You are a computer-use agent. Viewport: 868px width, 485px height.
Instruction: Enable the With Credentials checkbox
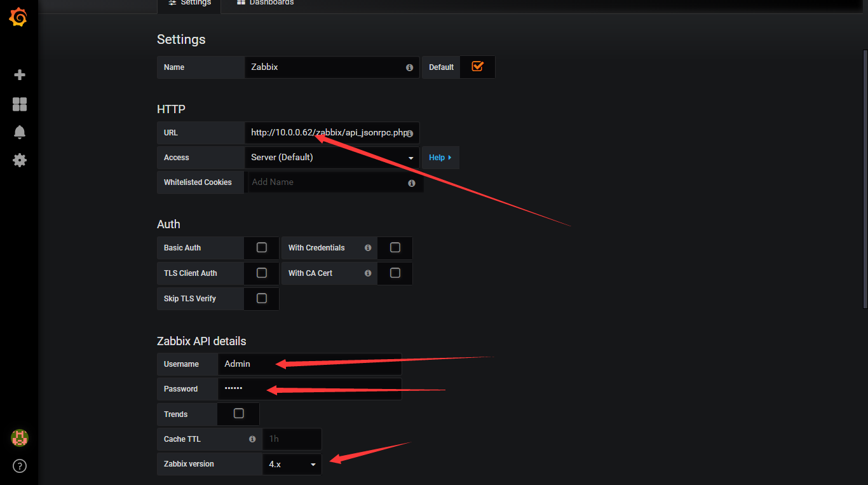(x=395, y=247)
